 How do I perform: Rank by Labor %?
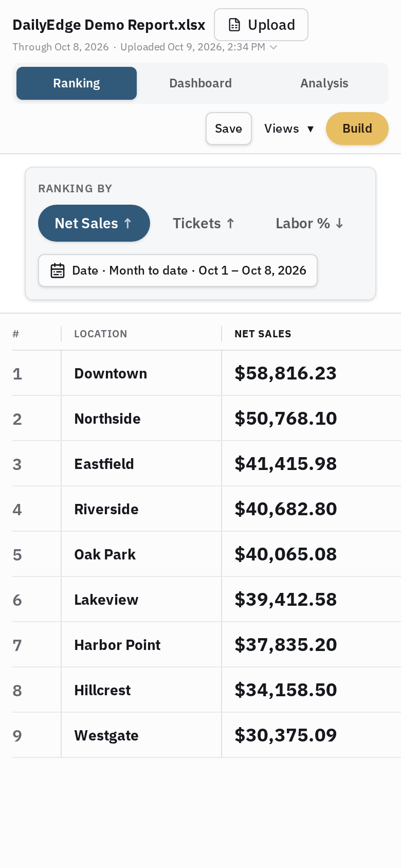tap(309, 223)
